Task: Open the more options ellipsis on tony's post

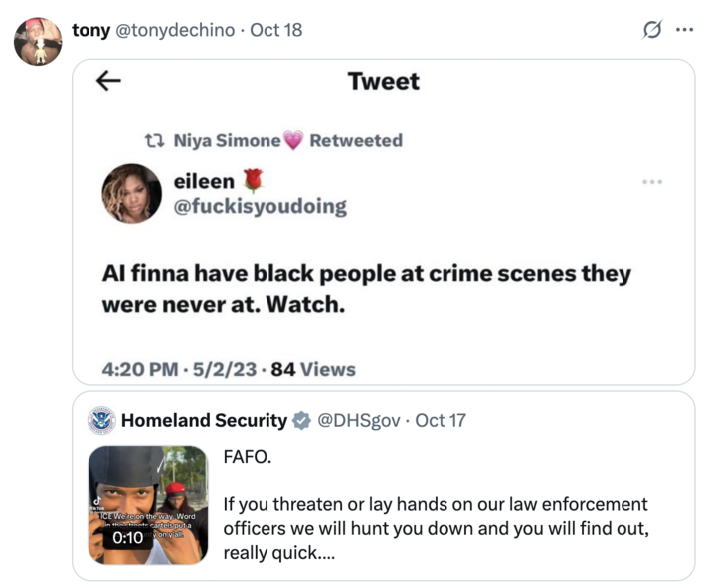Action: [x=684, y=30]
